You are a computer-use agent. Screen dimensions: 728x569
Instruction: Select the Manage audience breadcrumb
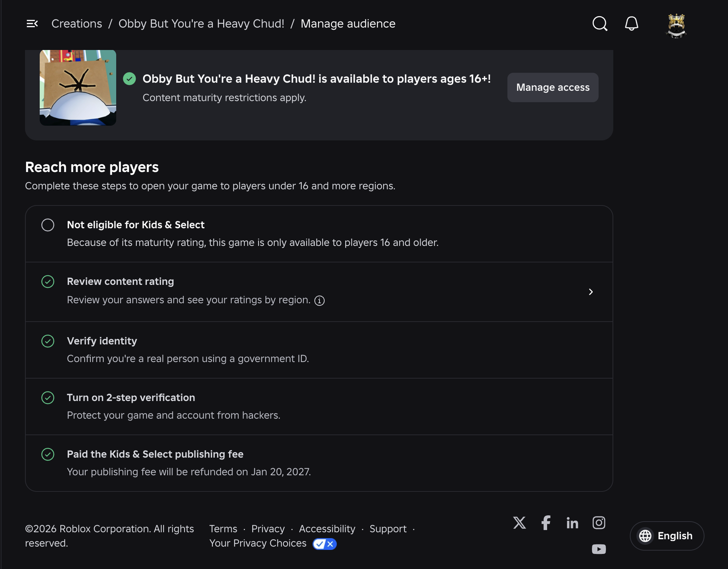coord(348,24)
